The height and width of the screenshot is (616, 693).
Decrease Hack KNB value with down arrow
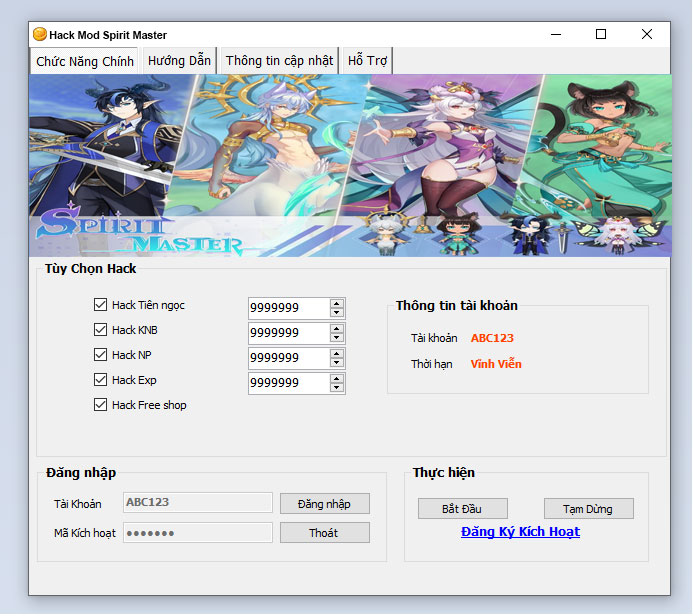pyautogui.click(x=337, y=338)
